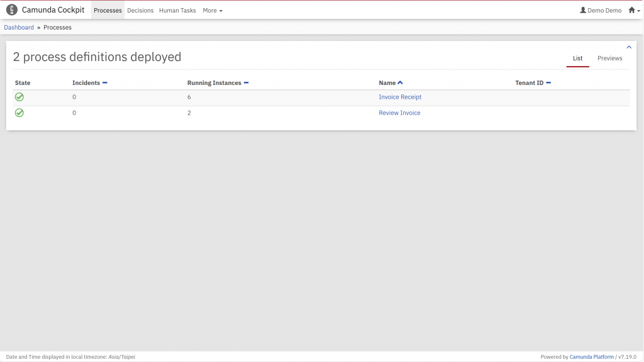Toggle Name column ascending sort arrow
Image resolution: width=644 pixels, height=362 pixels.
(400, 82)
